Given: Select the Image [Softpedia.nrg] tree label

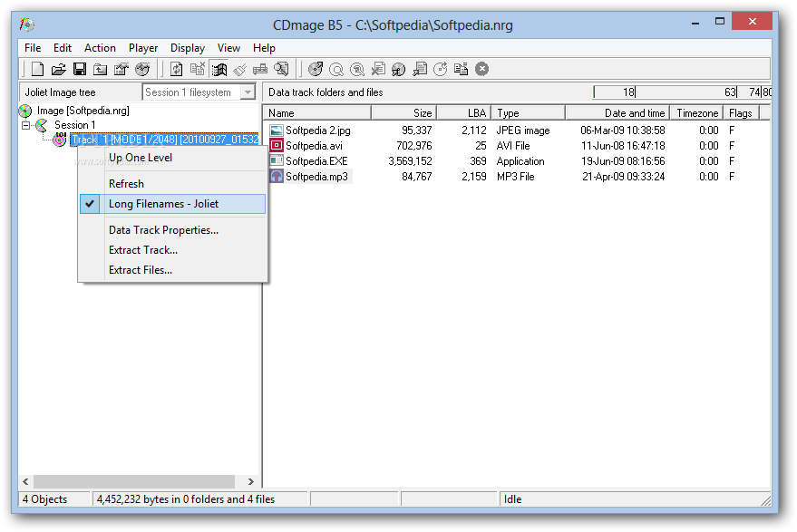Looking at the screenshot, I should pos(83,111).
